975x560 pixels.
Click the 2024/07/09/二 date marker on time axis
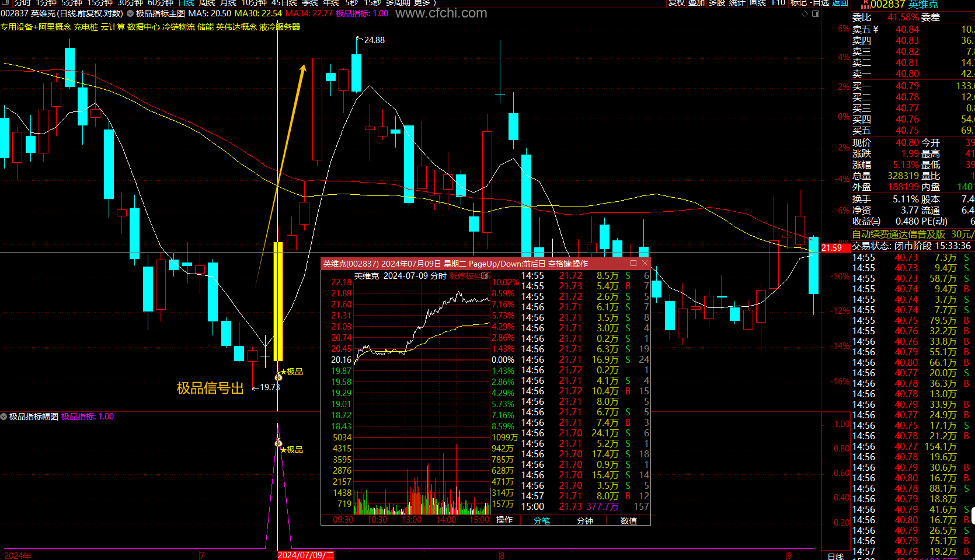click(x=306, y=555)
